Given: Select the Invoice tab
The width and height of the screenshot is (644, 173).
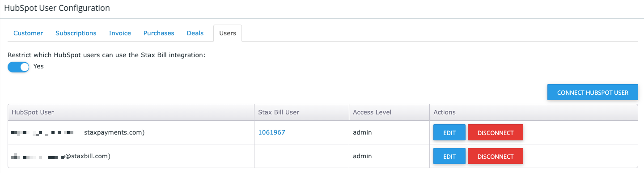Looking at the screenshot, I should (120, 33).
